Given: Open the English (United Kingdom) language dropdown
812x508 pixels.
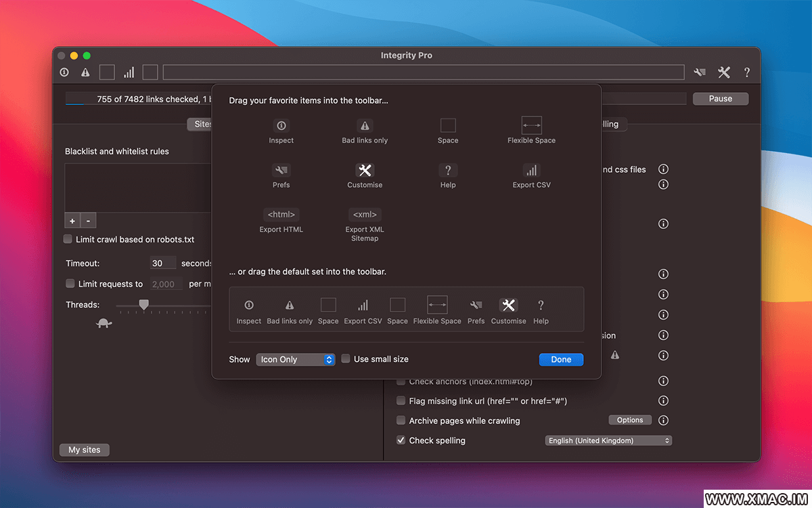Looking at the screenshot, I should [x=608, y=440].
